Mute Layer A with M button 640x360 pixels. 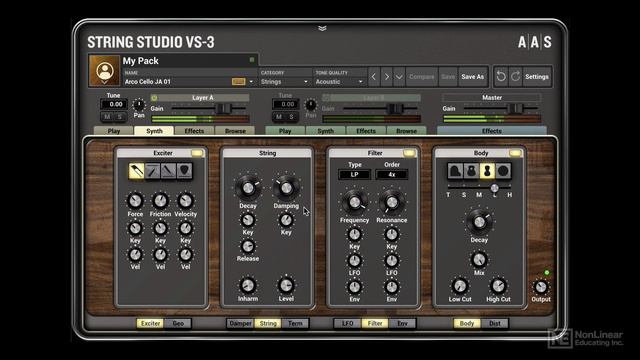coord(107,117)
